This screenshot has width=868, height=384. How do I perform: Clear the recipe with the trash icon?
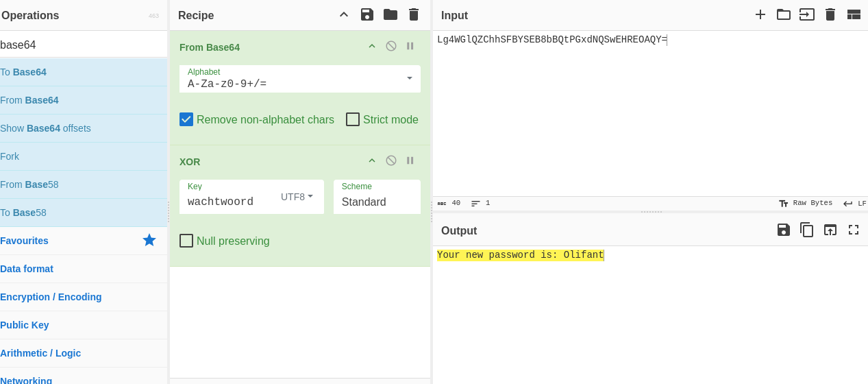point(413,14)
